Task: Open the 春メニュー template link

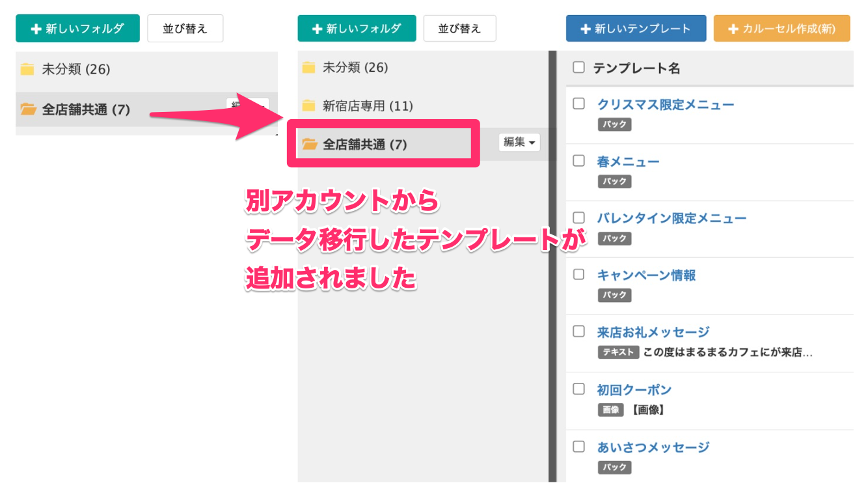Action: tap(628, 161)
